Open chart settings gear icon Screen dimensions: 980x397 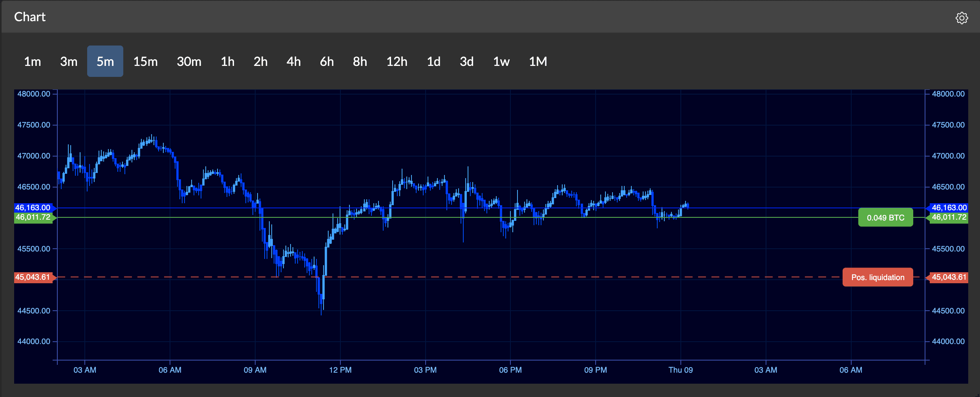(x=962, y=18)
